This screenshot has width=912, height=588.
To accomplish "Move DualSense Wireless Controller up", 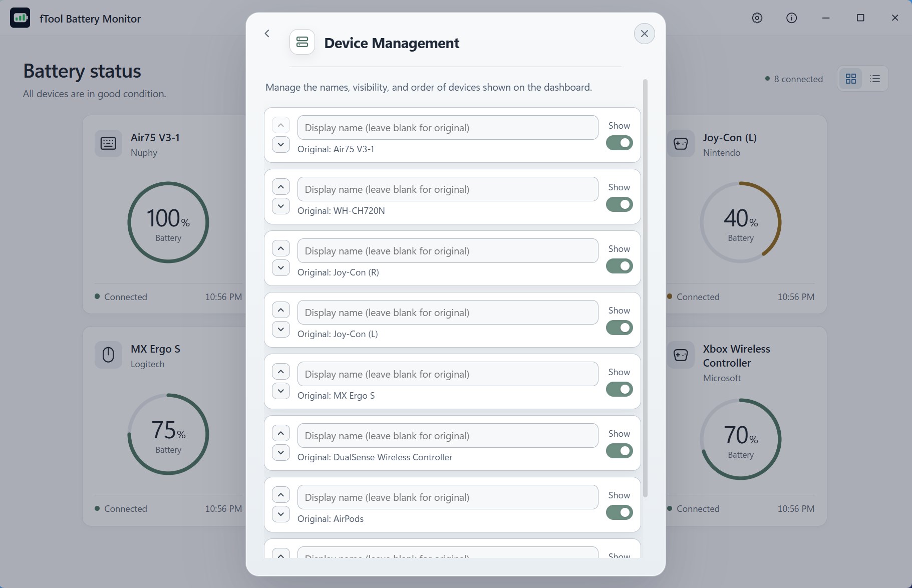I will [x=281, y=433].
